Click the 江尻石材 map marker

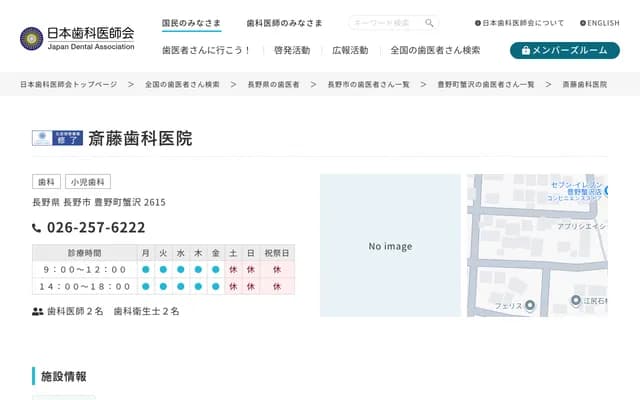tap(576, 300)
